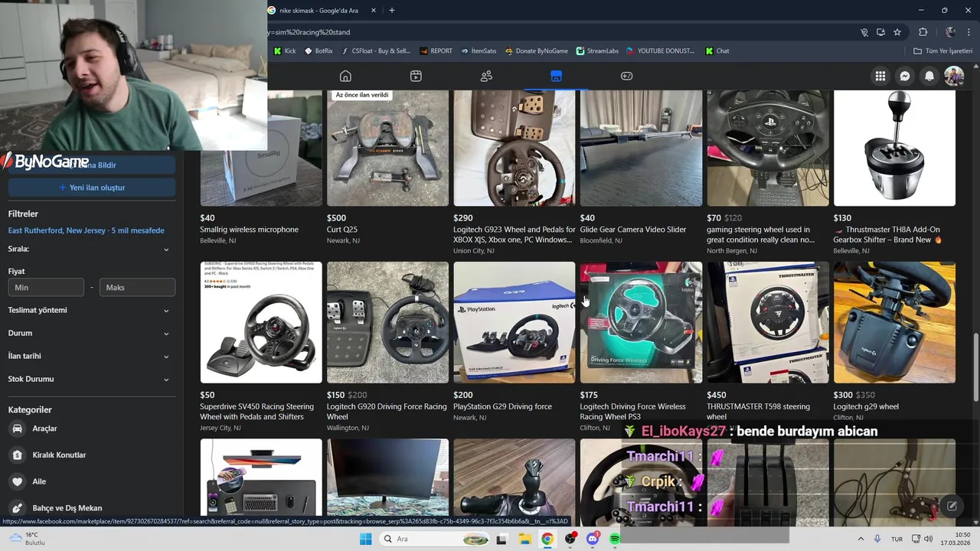Open the Chat bookmark
Screen dimensions: 980x551
pyautogui.click(x=717, y=51)
